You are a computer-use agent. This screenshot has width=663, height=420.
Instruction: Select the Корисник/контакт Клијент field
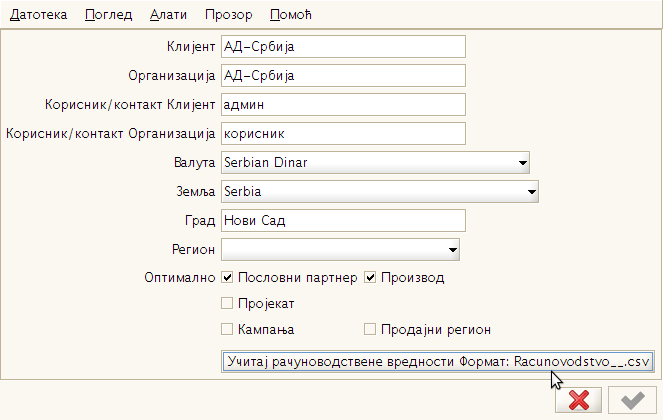[343, 105]
